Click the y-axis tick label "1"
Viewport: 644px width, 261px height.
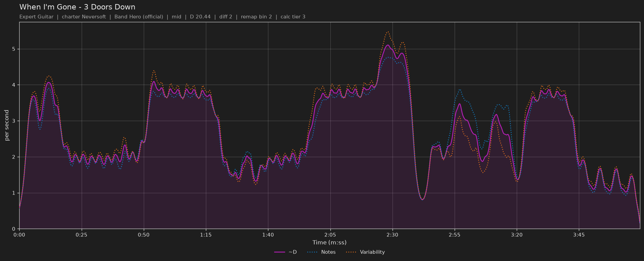14,193
